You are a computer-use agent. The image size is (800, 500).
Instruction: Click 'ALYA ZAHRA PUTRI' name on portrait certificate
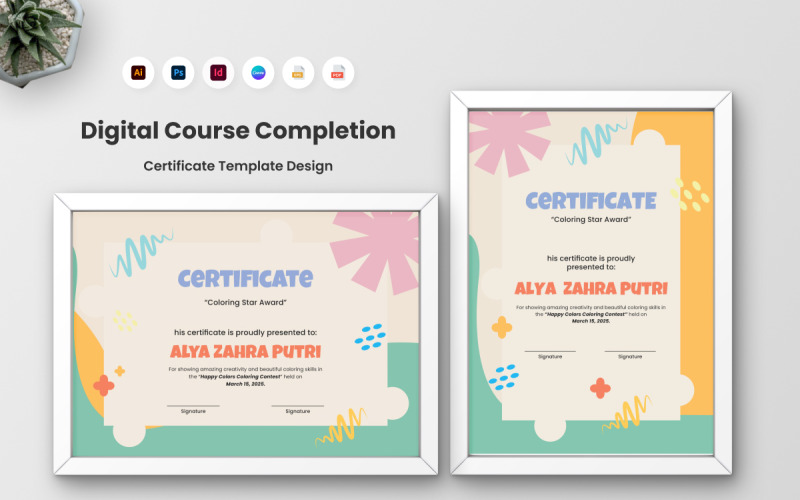[x=591, y=289]
